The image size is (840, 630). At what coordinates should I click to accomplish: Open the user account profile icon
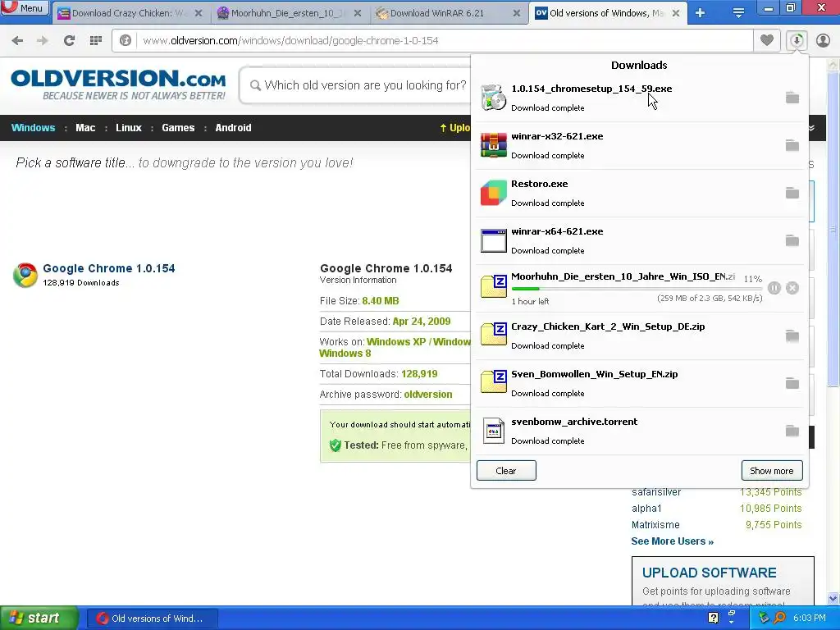click(823, 41)
